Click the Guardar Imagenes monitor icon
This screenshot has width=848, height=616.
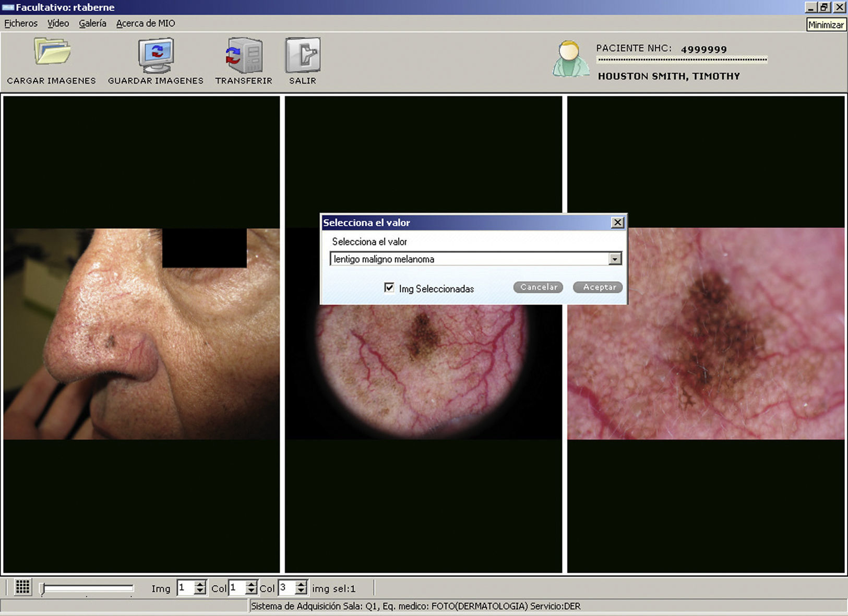(x=156, y=55)
